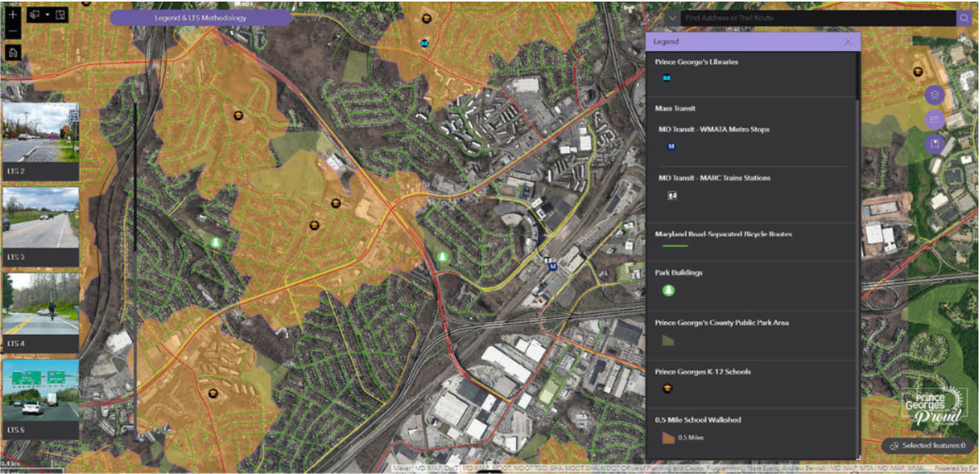Open the map layers list widget

[x=934, y=95]
